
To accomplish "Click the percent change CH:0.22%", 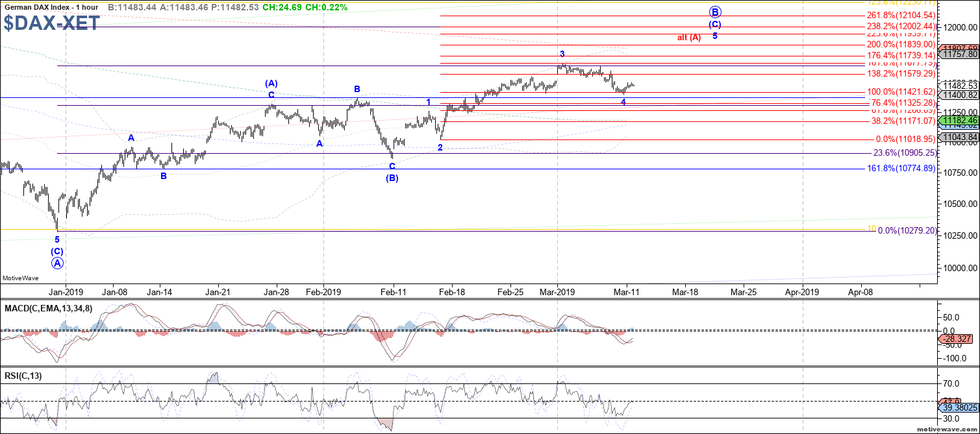I will point(327,6).
